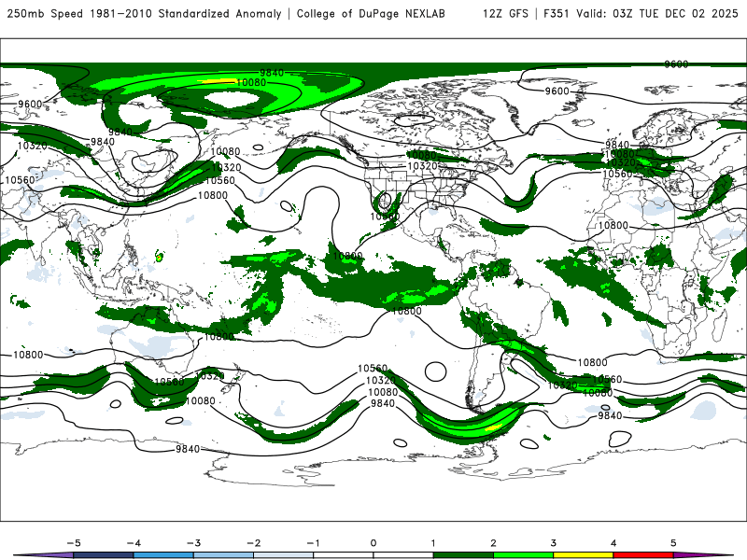Pick the dark green 1 to 2 legend swatch
Image resolution: width=747 pixels, height=560 pixels.
pos(463,555)
